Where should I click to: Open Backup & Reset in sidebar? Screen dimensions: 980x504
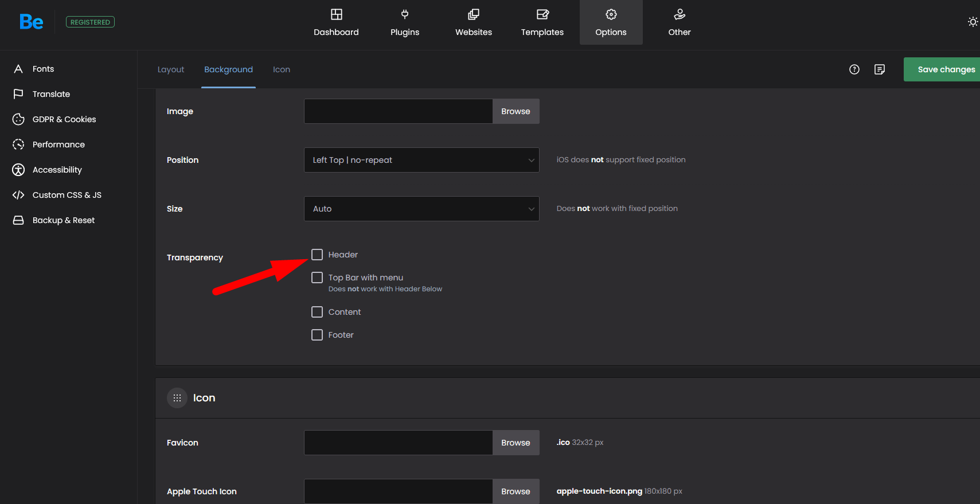(x=64, y=220)
